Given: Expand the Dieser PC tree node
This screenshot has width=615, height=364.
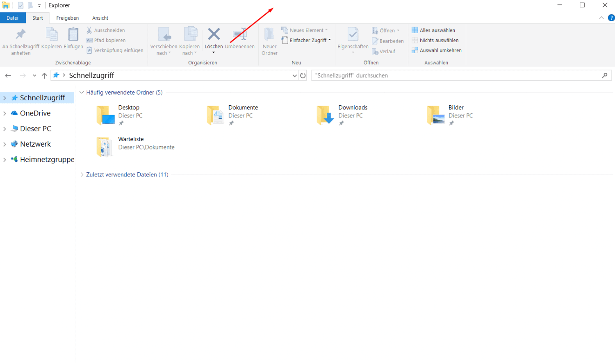Looking at the screenshot, I should (x=5, y=129).
